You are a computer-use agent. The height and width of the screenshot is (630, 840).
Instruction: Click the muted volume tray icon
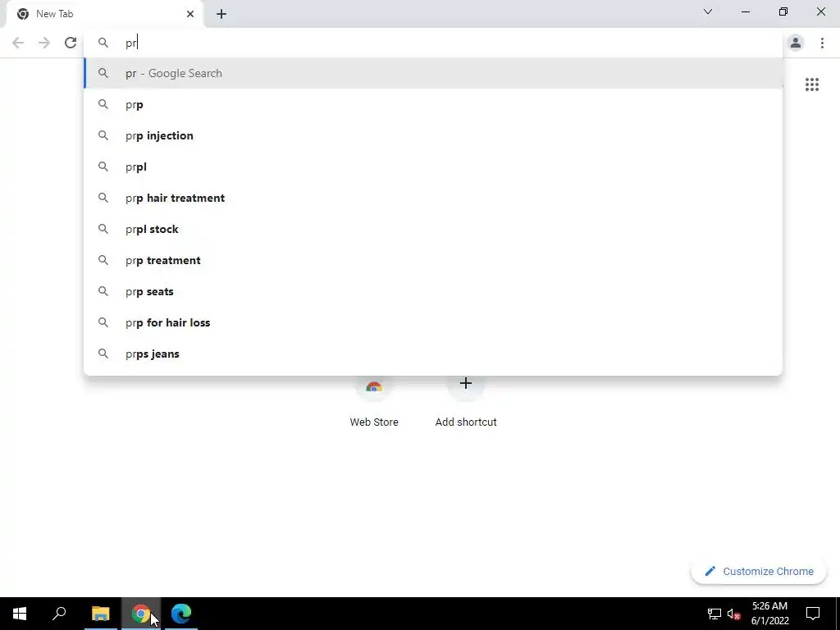click(734, 614)
